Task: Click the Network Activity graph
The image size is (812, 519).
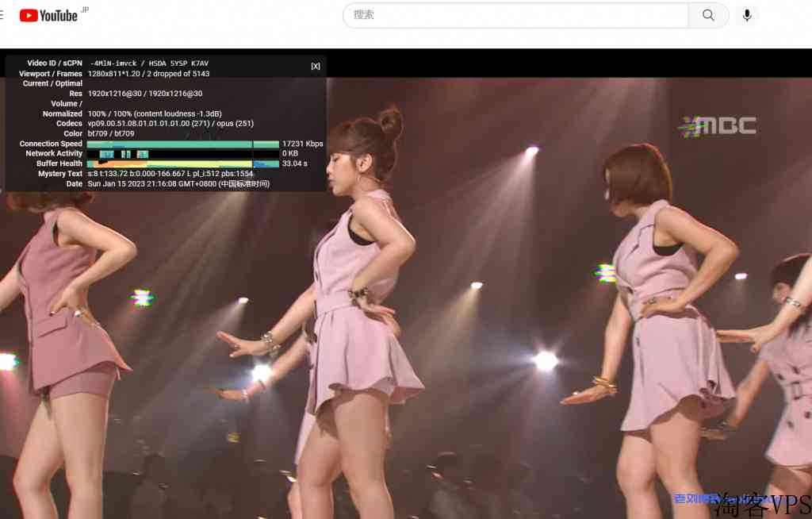Action: click(x=183, y=153)
